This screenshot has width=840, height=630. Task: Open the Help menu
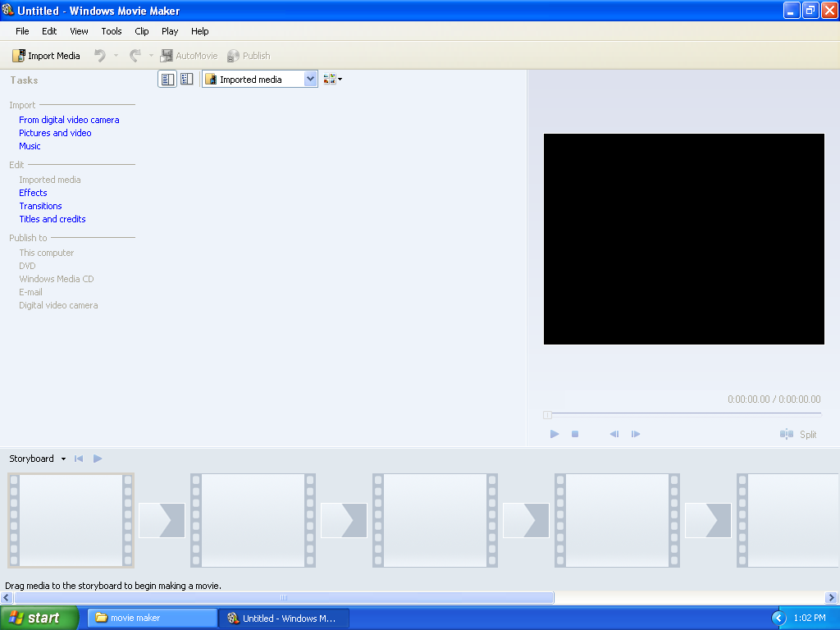[200, 31]
